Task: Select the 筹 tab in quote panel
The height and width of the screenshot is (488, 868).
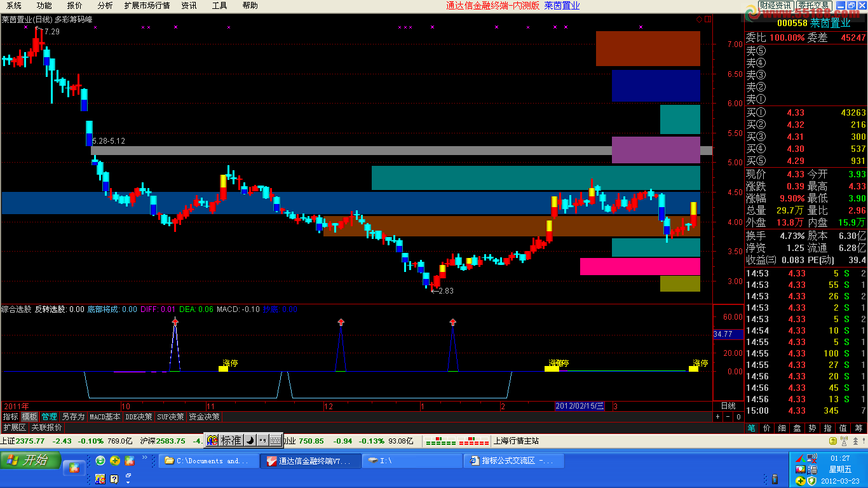Action: [859, 428]
